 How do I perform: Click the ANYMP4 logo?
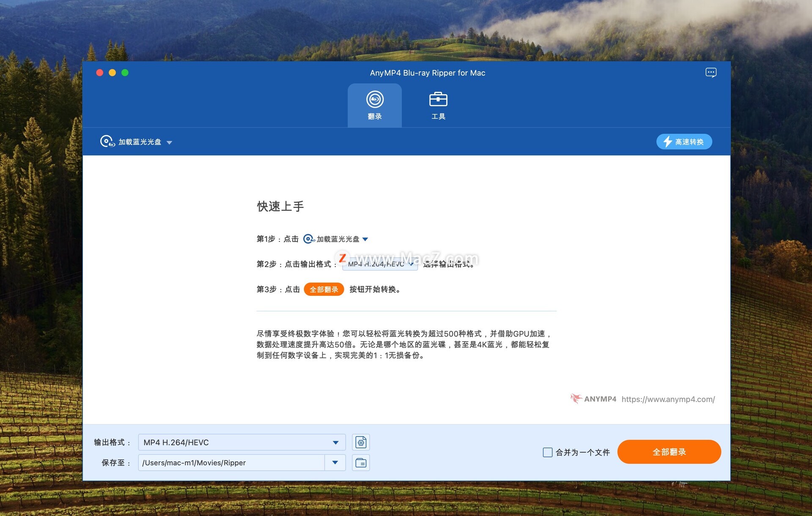coord(593,399)
